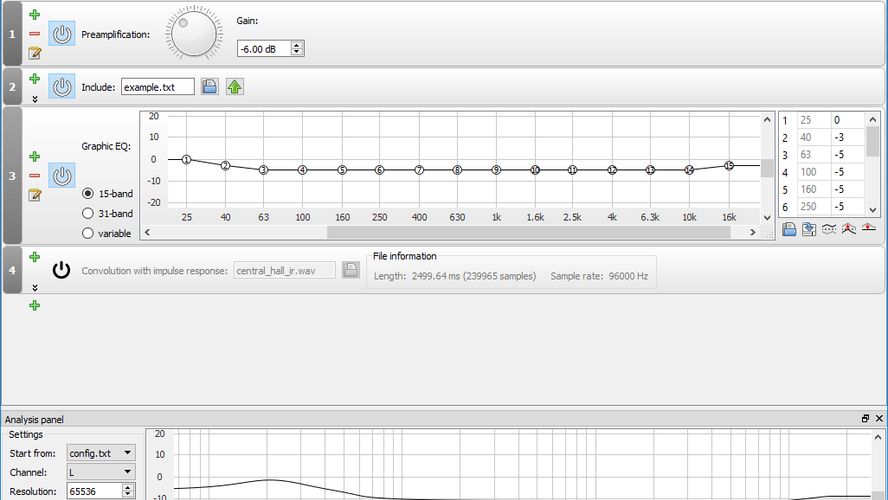Click the Graphic EQ horizontal scrollbar
This screenshot has height=500, width=888.
tap(528, 232)
